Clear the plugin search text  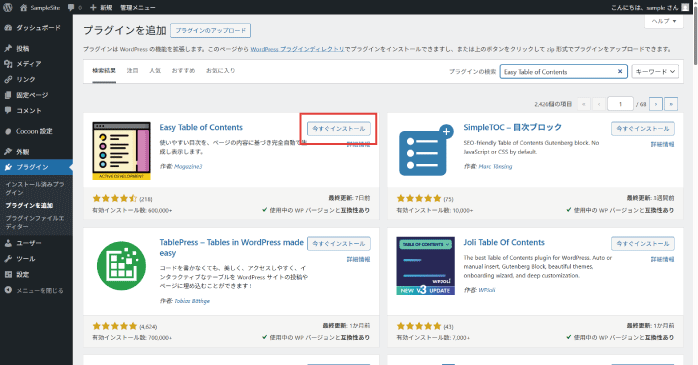tap(620, 72)
